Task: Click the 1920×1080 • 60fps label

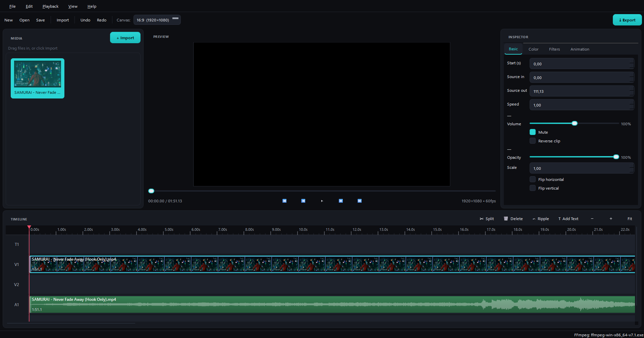Action: (x=479, y=201)
